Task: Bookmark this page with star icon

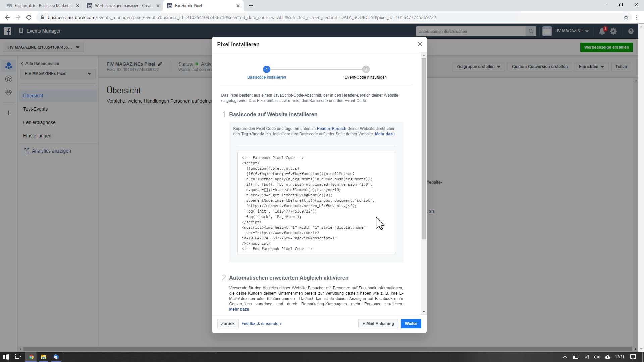Action: coord(626,17)
